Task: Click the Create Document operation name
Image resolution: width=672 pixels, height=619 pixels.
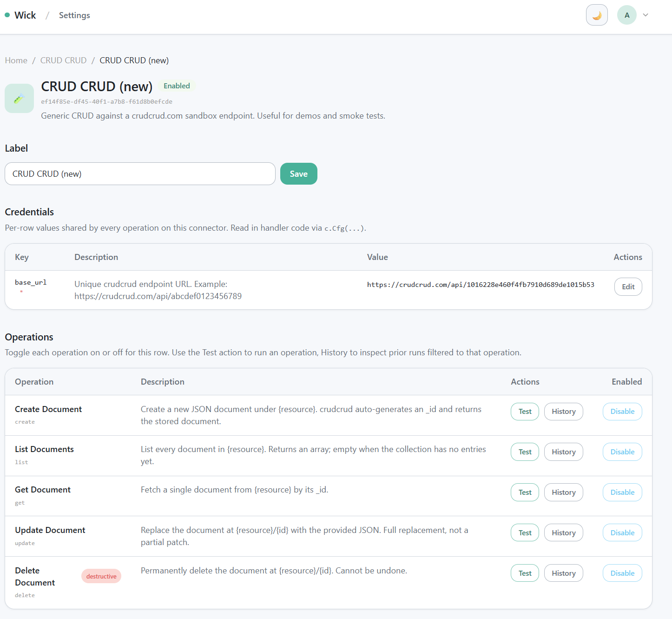Action: (x=48, y=409)
